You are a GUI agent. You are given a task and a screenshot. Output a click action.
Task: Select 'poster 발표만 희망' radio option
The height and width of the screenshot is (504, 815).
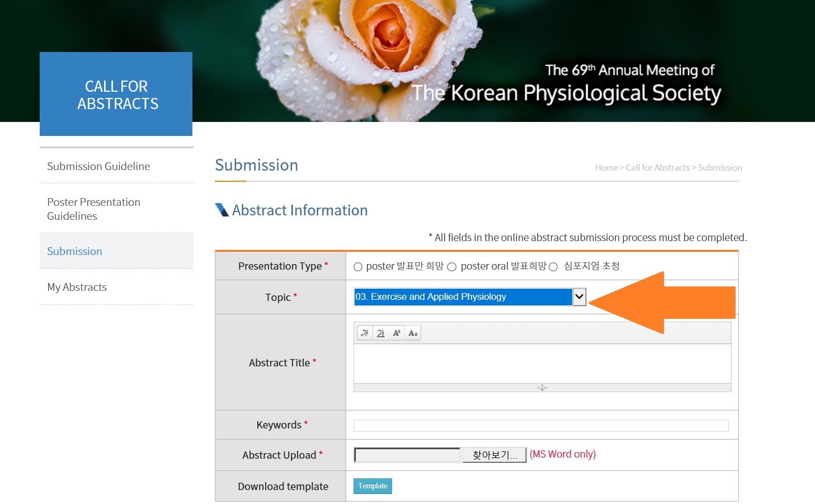click(358, 267)
